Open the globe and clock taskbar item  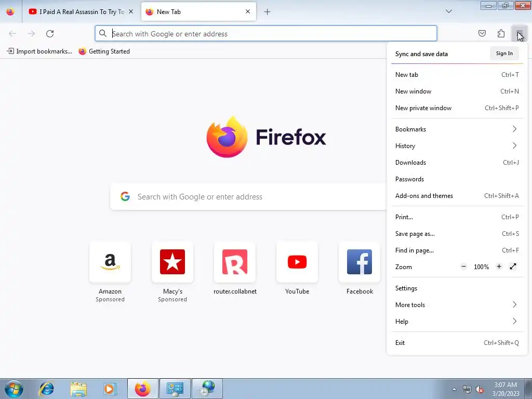[207, 389]
